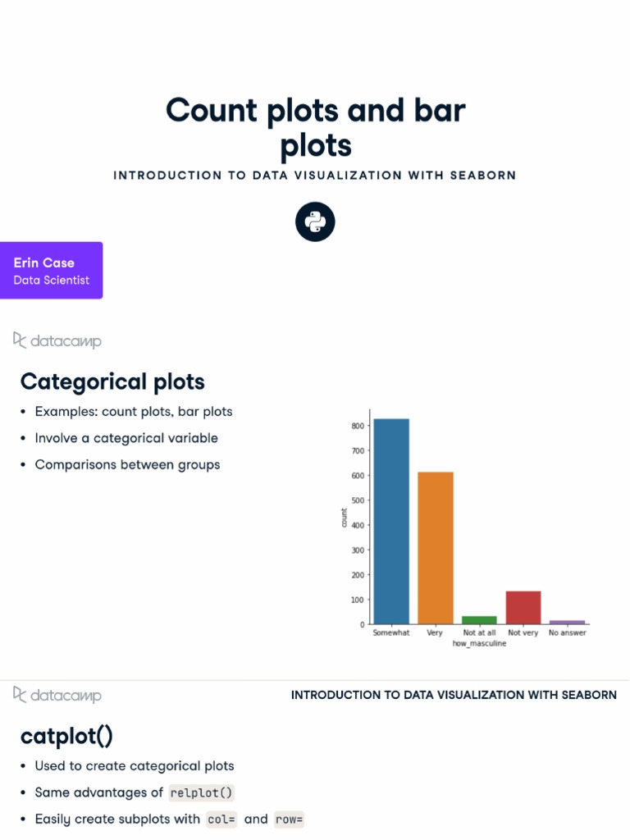
Task: Click the Categorical plots heading
Action: pos(112,381)
